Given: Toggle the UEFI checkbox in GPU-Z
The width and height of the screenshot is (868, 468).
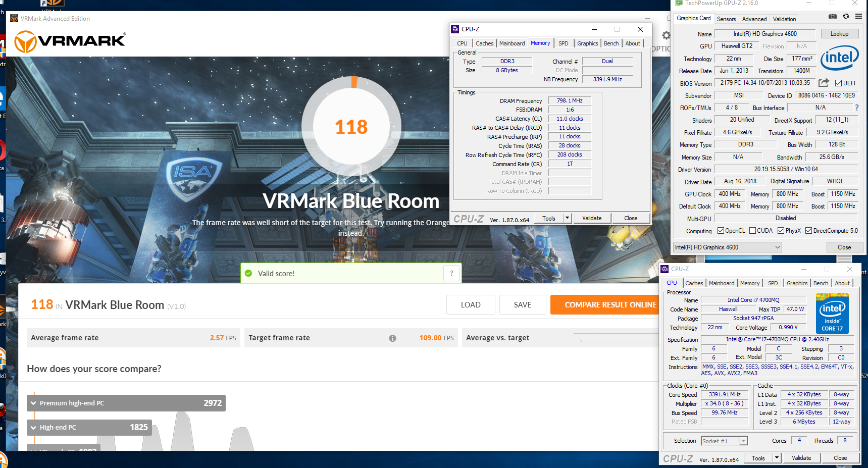Looking at the screenshot, I should point(838,83).
